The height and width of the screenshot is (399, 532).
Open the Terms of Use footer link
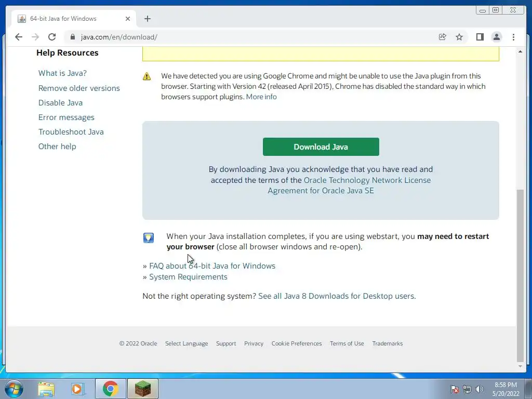pos(347,343)
